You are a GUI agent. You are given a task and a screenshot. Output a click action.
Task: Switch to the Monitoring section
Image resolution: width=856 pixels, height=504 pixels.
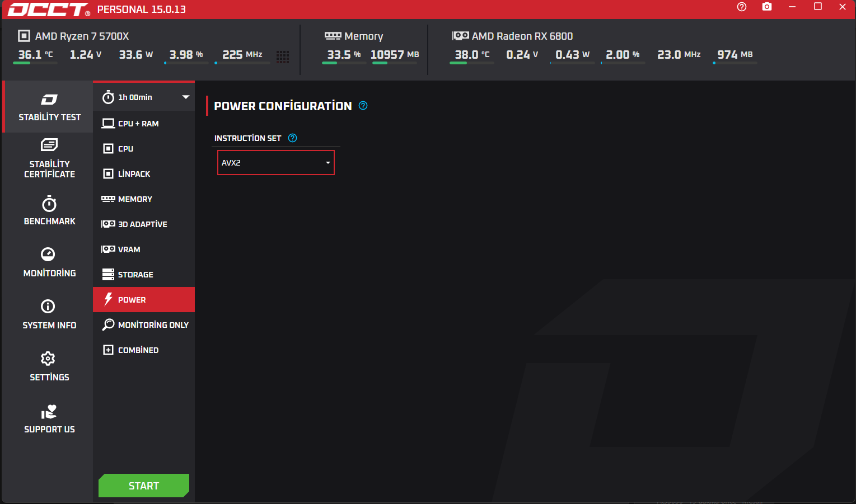pos(49,262)
